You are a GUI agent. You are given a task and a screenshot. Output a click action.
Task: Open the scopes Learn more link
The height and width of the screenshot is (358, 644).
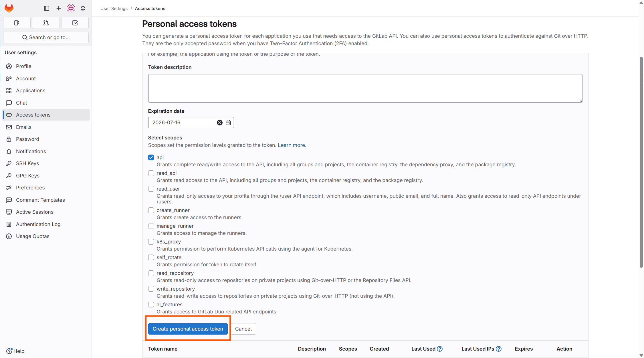pos(292,145)
